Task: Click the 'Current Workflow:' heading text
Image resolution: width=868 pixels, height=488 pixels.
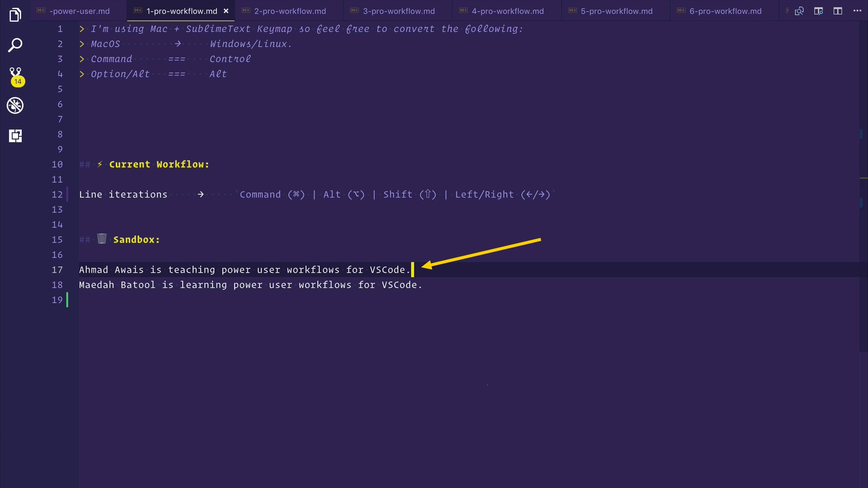Action: 159,164
